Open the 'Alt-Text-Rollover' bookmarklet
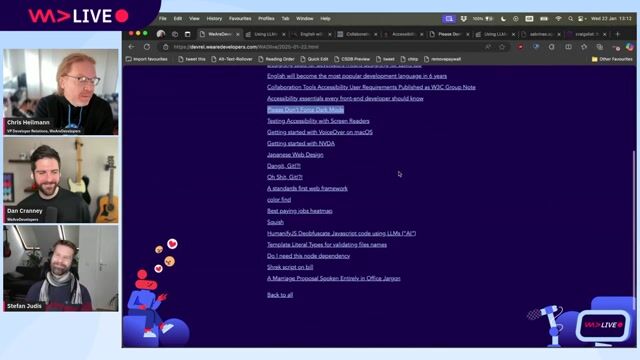Viewport: 640px width, 360px height. (232, 59)
